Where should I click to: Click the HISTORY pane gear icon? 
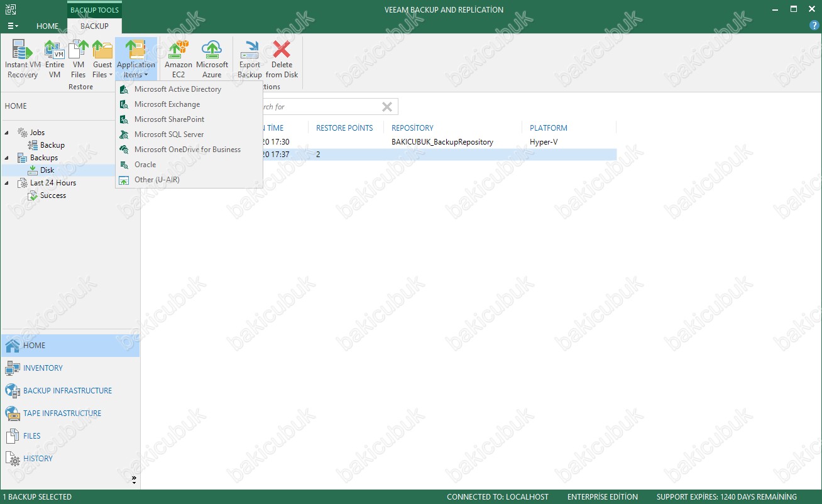[13, 459]
